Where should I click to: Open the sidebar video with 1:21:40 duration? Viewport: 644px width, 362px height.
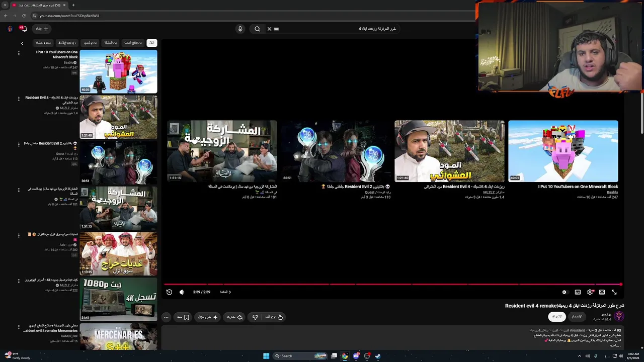coord(118,117)
